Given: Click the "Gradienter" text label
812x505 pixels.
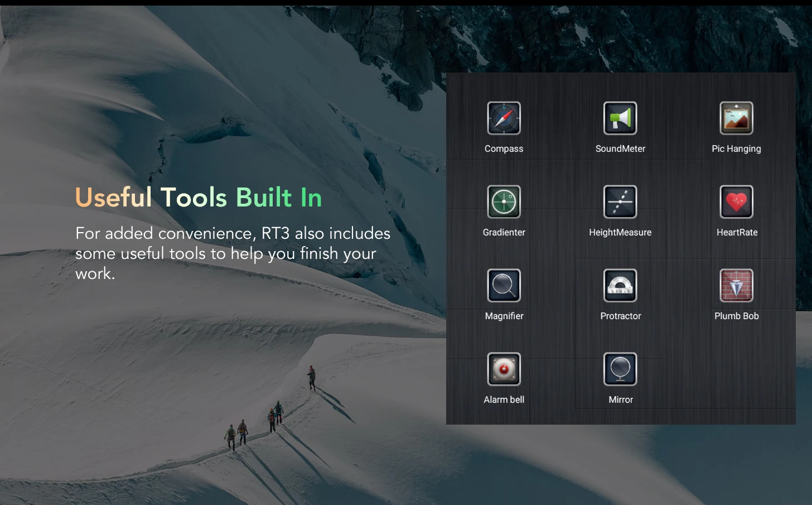Looking at the screenshot, I should click(504, 233).
